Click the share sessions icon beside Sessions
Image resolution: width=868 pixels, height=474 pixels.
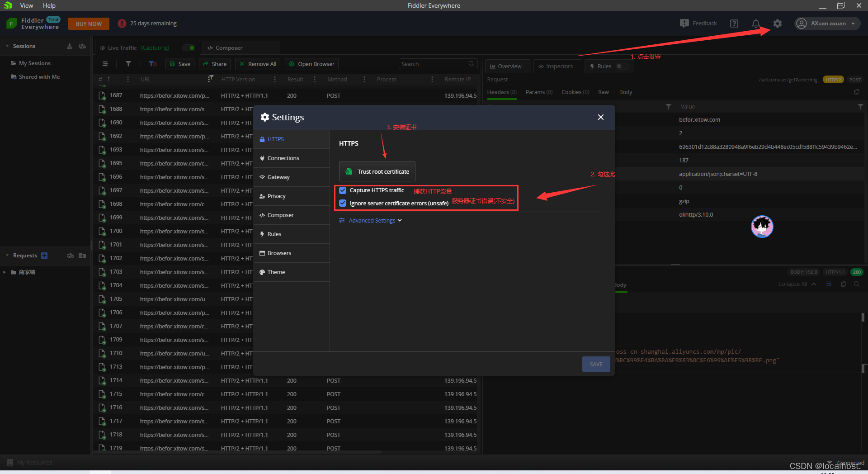82,46
